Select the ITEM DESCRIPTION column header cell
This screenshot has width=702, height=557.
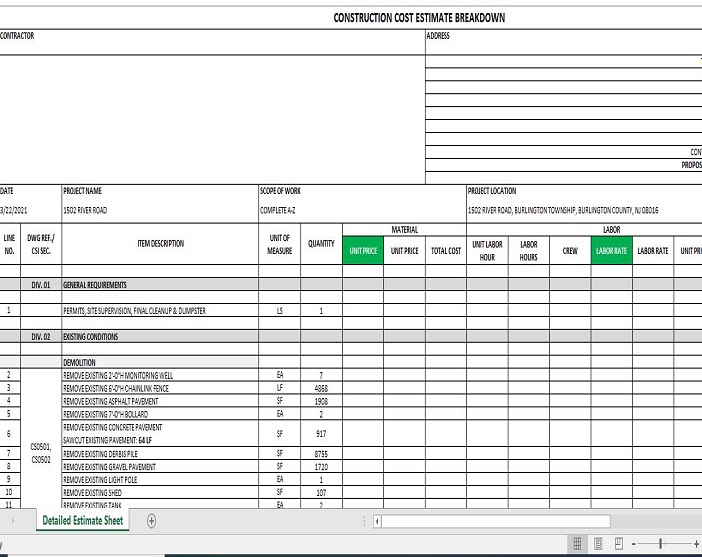coord(160,244)
